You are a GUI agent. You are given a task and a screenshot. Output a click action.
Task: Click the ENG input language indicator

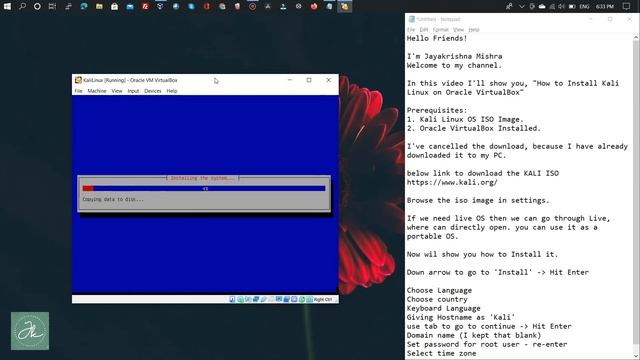[x=584, y=6]
